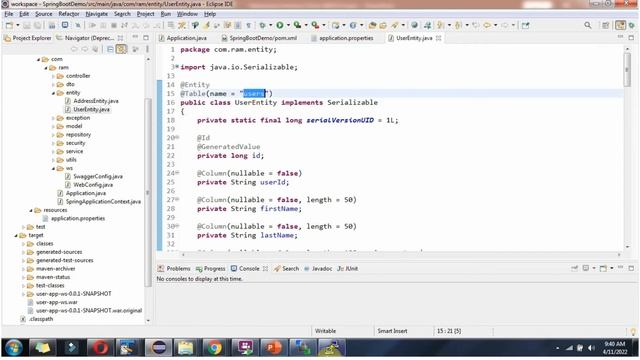Open the Refactor menu
This screenshot has width=640, height=360.
(69, 14)
